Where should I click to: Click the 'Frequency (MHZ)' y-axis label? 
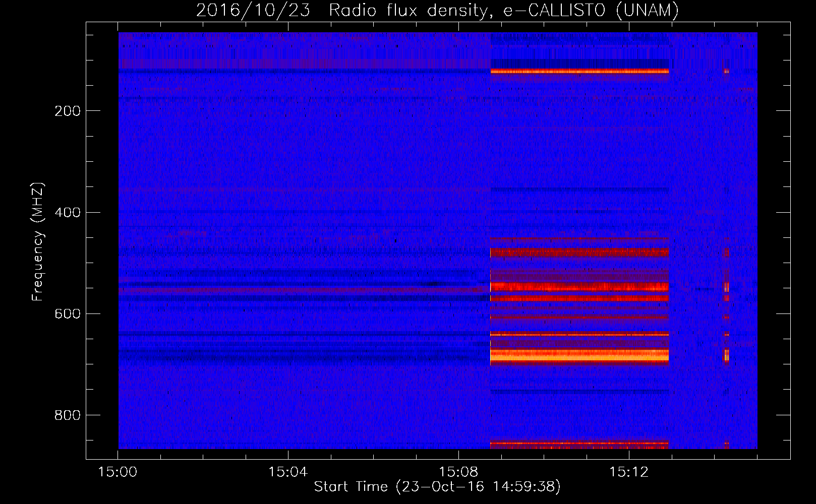pos(38,242)
